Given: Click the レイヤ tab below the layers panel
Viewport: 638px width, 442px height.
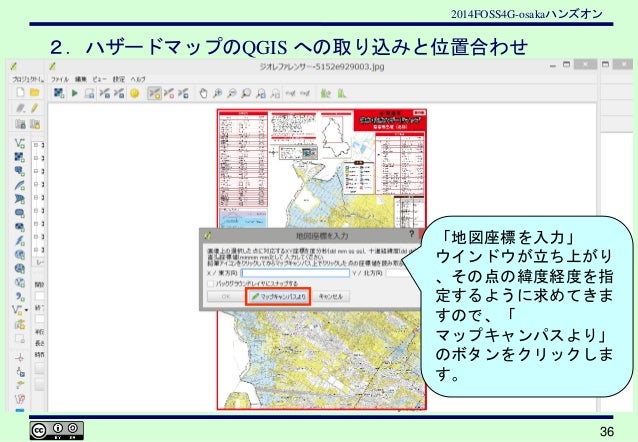Looking at the screenshot, I should [x=39, y=263].
